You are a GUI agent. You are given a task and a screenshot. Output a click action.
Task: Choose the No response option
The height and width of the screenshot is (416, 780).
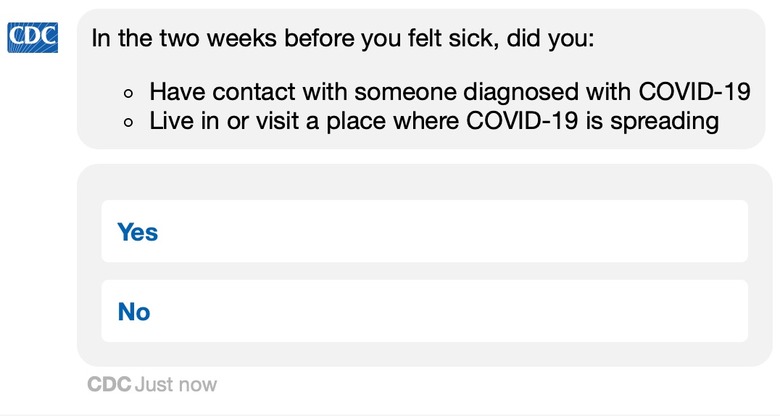click(424, 311)
